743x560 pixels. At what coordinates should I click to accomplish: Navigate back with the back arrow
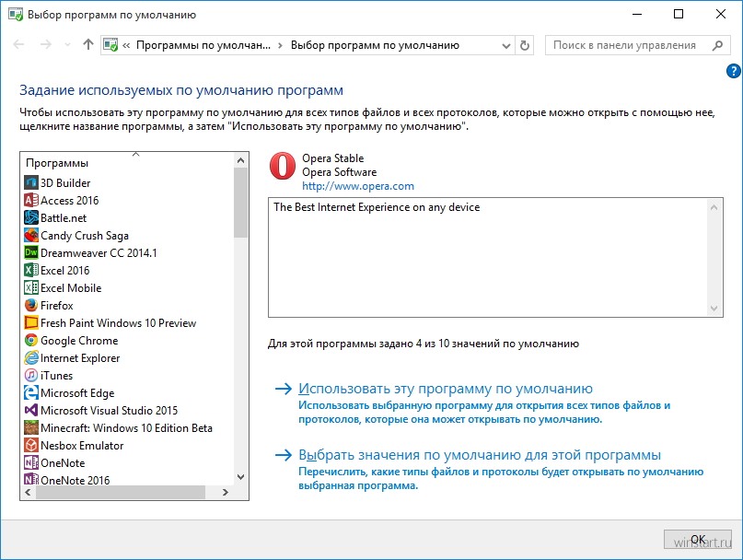coord(18,44)
